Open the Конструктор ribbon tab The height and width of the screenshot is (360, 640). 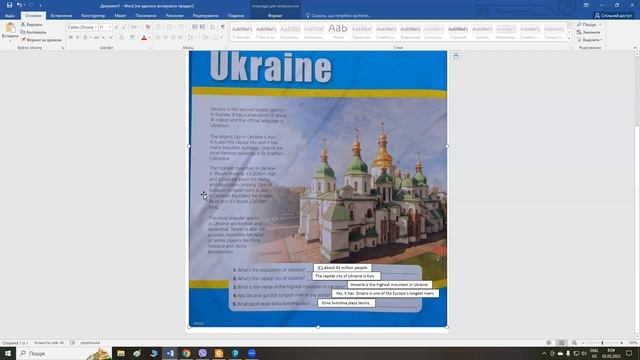pyautogui.click(x=93, y=16)
